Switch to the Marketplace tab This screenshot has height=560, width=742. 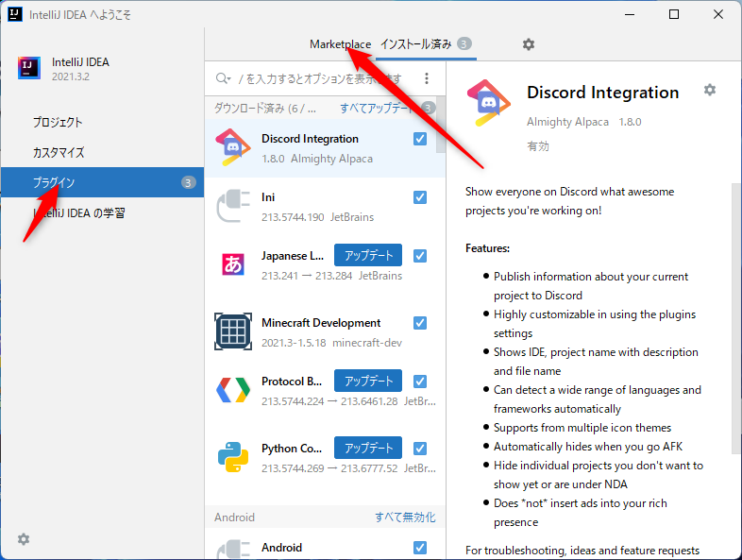[x=340, y=44]
